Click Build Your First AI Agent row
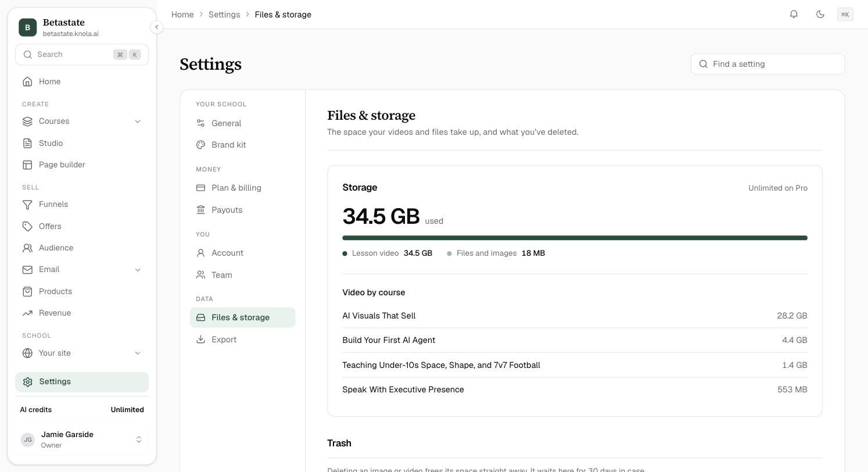 tap(575, 340)
